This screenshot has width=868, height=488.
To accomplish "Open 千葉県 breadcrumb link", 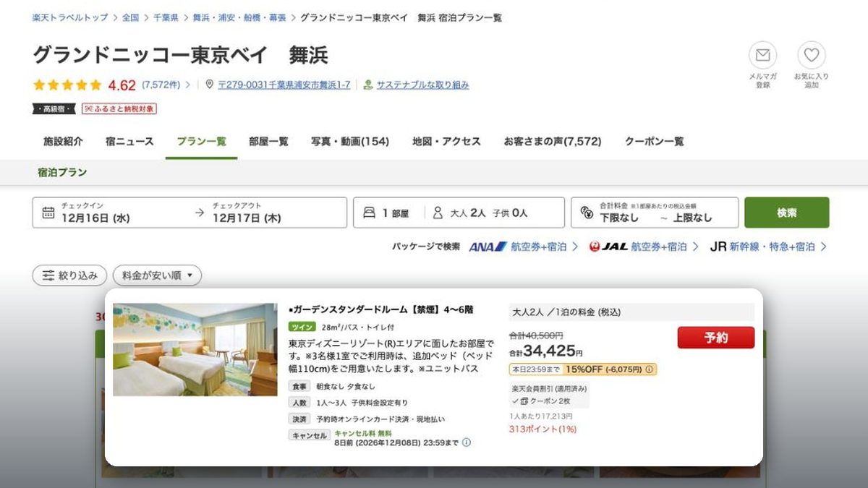I will tap(166, 17).
